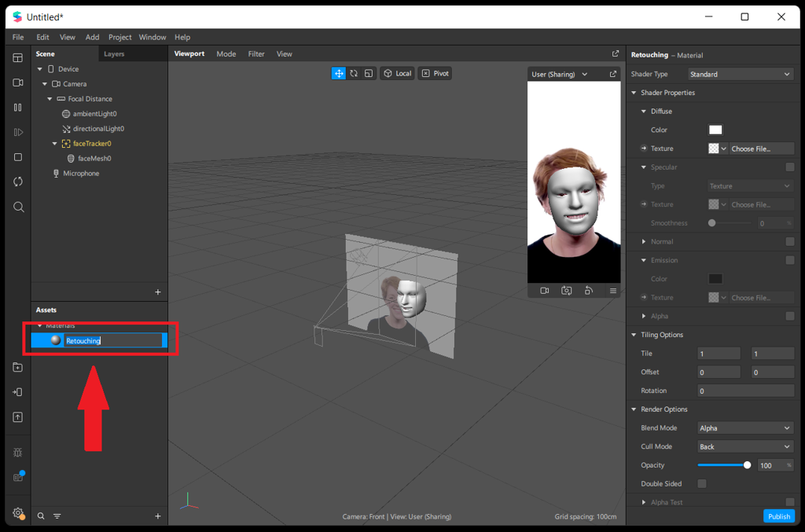This screenshot has height=532, width=805.
Task: Collapse the faceTracker0 node
Action: point(54,144)
